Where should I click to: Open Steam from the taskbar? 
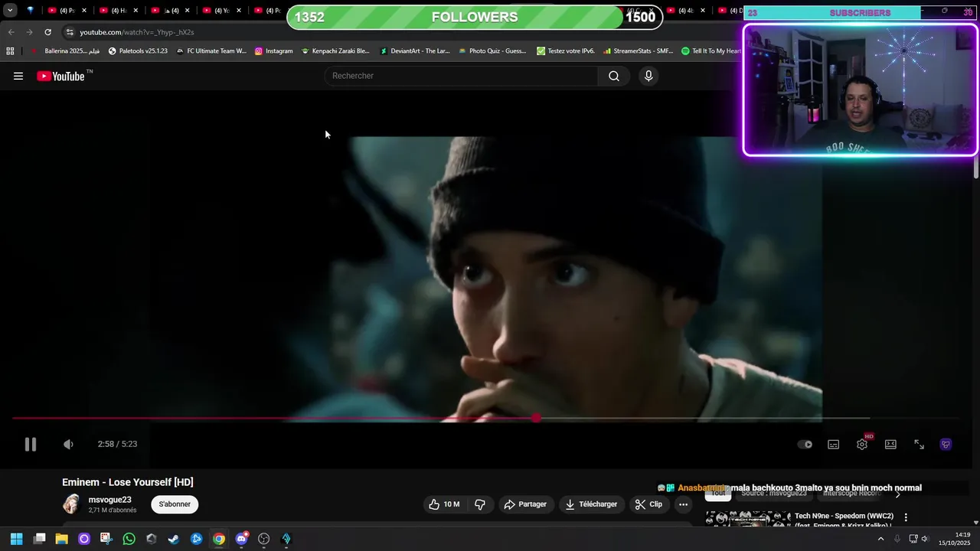[x=174, y=539]
